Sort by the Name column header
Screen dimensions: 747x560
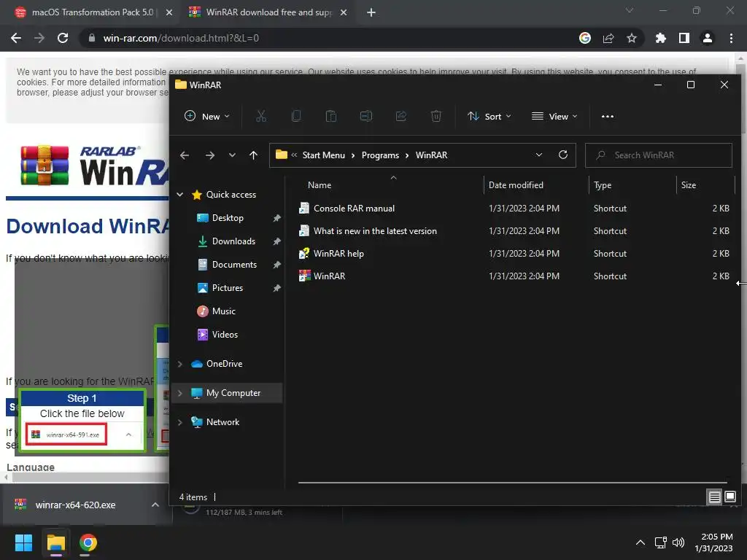[320, 184]
